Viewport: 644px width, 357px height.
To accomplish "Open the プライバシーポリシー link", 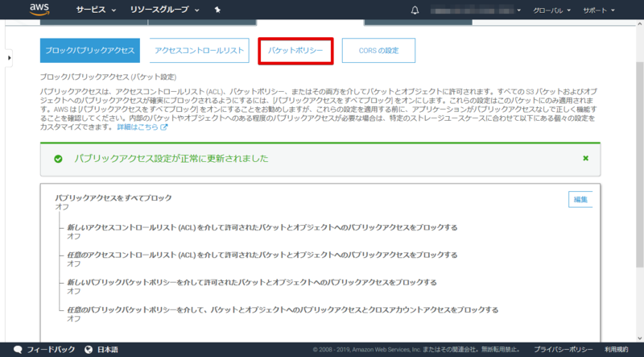I will [563, 350].
